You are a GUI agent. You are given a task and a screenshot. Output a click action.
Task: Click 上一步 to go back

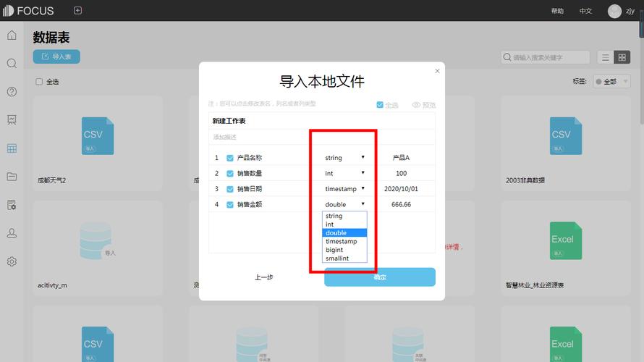[263, 277]
